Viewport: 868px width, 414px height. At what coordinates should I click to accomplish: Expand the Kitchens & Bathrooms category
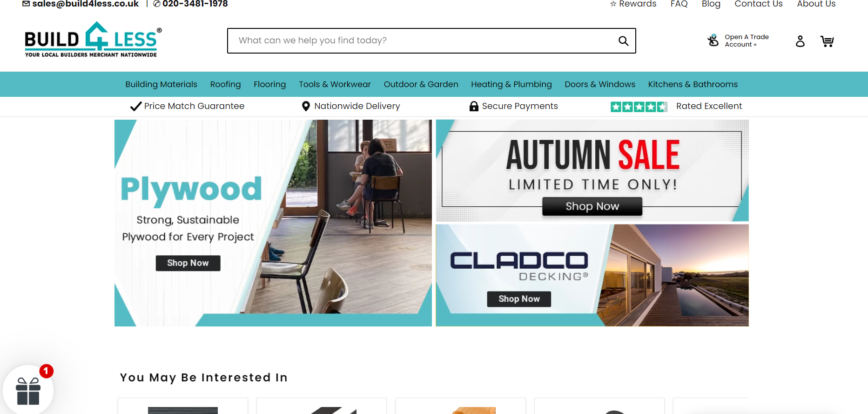pos(693,84)
